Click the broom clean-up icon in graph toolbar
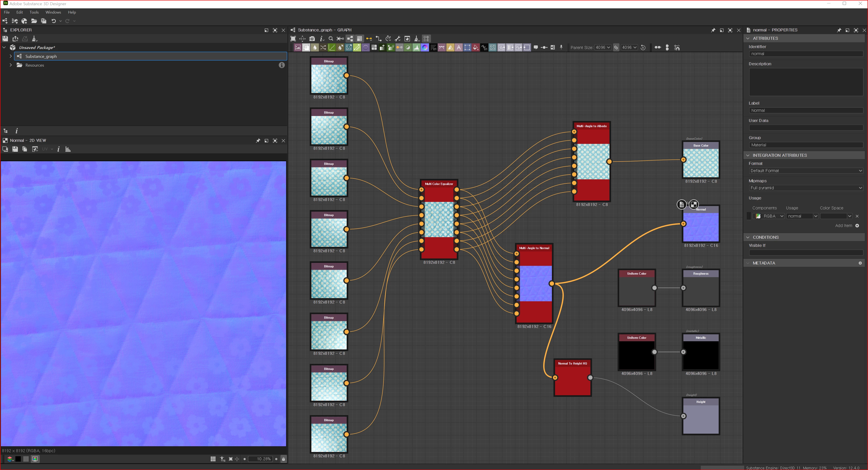This screenshot has height=470, width=868. point(416,39)
